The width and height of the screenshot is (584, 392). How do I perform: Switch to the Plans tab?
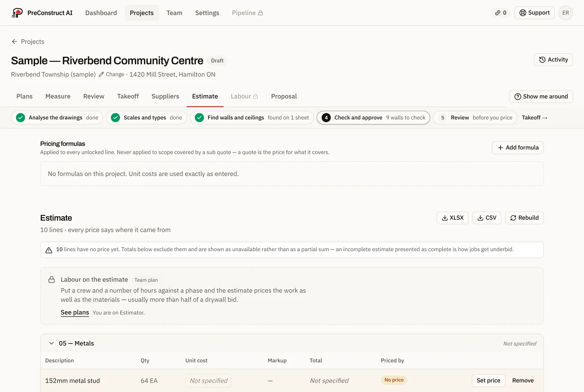point(24,96)
